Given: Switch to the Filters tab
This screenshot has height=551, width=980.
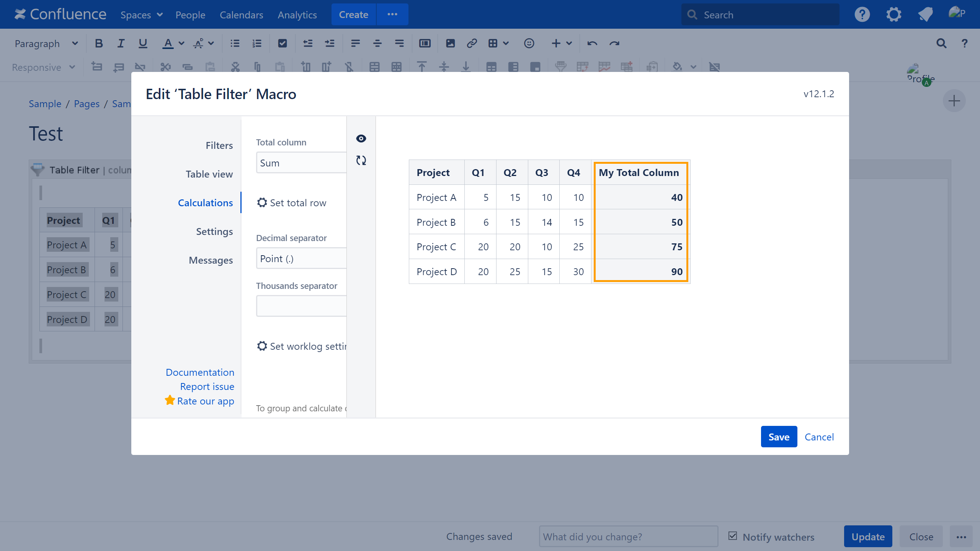Looking at the screenshot, I should [219, 145].
